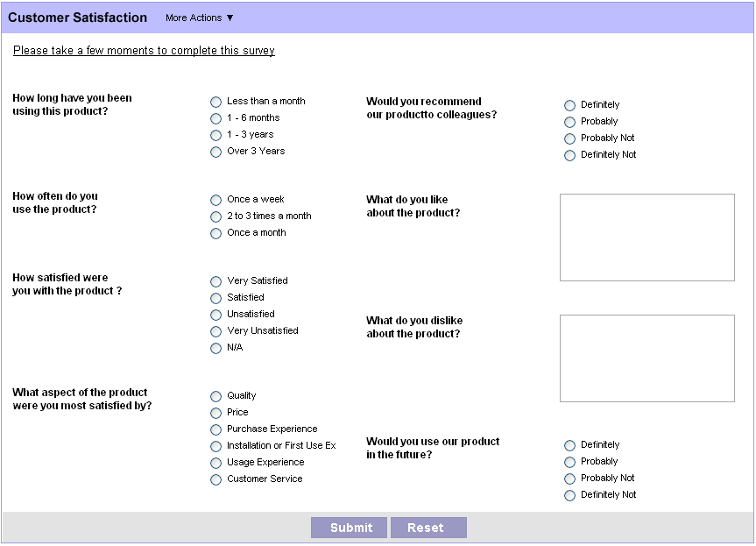Select 'Definitely Not' for future use

click(570, 495)
